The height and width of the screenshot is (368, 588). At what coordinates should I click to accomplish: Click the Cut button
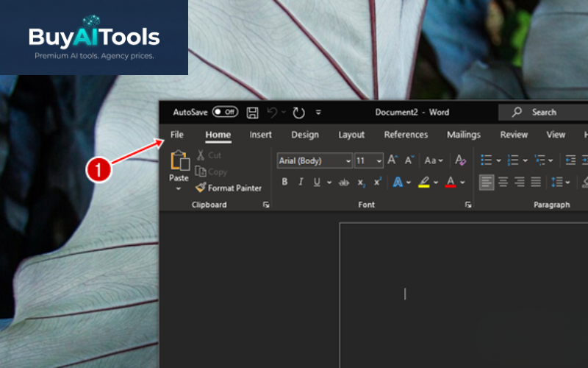click(x=209, y=155)
